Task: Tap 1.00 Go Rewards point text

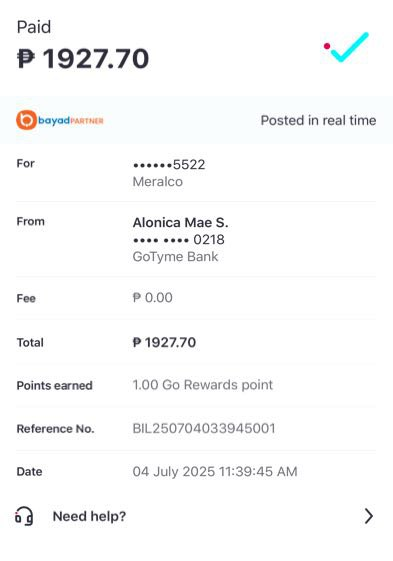Action: (203, 385)
